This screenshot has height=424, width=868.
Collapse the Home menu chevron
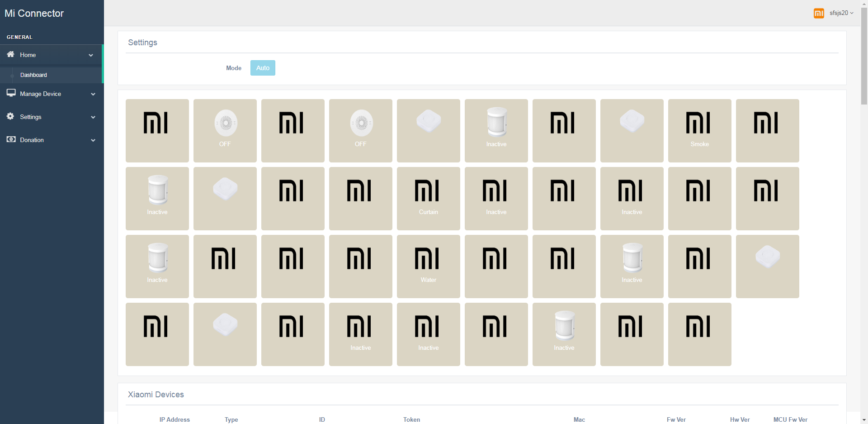click(91, 55)
